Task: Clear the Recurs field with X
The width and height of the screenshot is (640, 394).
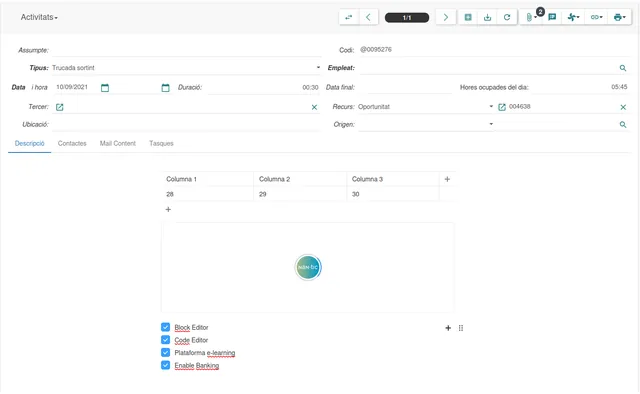Action: pyautogui.click(x=623, y=107)
